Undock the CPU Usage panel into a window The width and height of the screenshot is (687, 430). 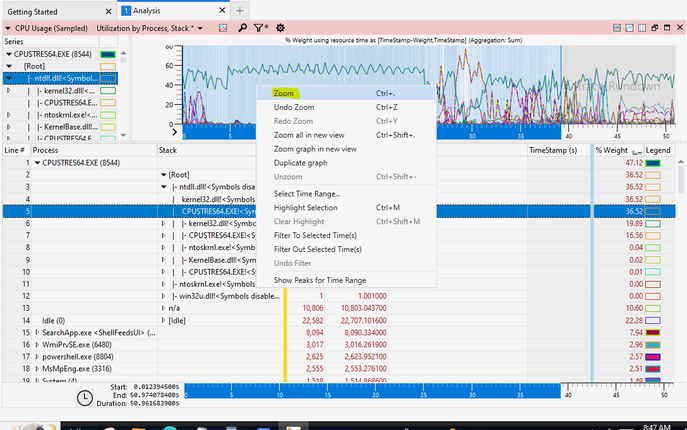655,28
